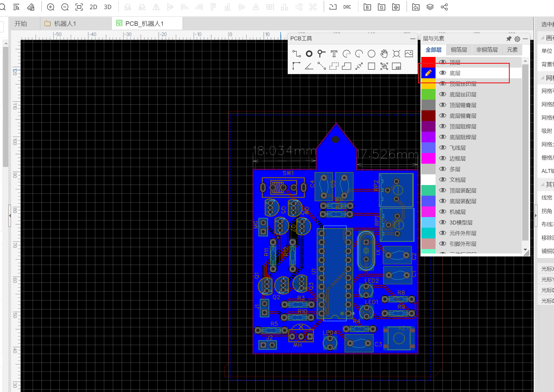Choose the Pan hand tool
This screenshot has width=554, height=392.
pos(384,54)
